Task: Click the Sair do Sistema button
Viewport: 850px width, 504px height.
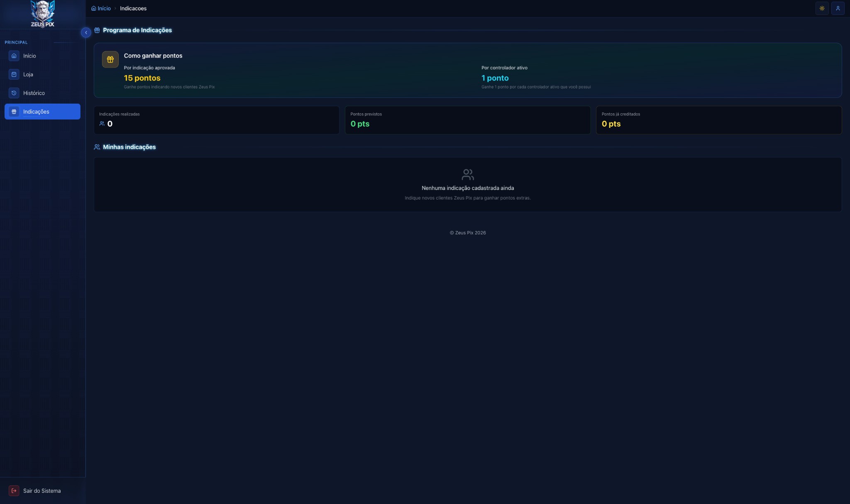Action: (42, 491)
